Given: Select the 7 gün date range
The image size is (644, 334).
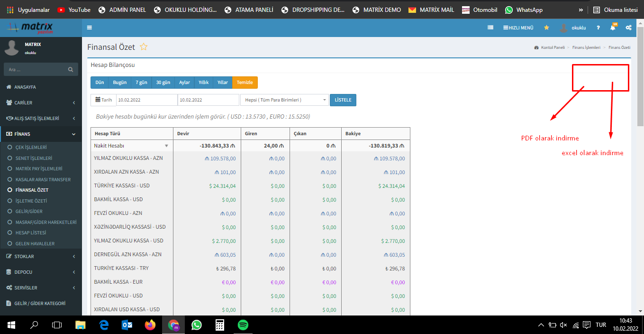Looking at the screenshot, I should (141, 83).
